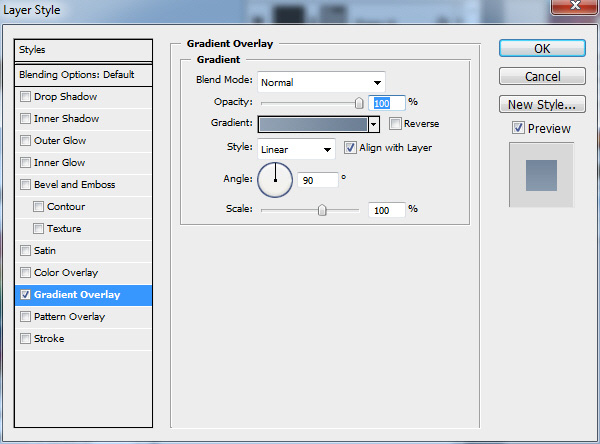600x444 pixels.
Task: Click the Angle dial control
Action: click(275, 180)
